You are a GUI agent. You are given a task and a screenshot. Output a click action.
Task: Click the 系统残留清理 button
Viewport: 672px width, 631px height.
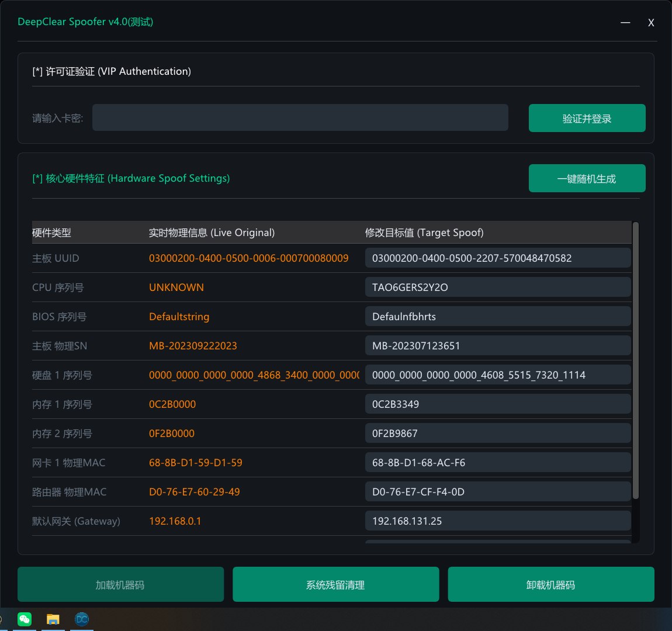[335, 584]
